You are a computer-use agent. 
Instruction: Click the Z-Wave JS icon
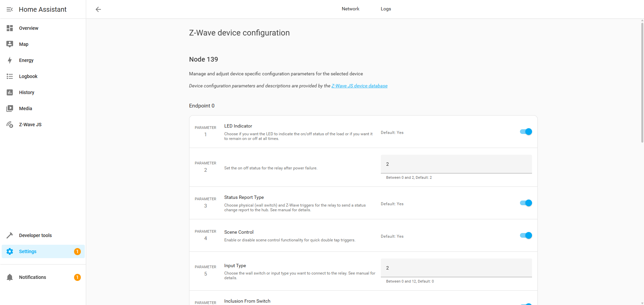click(x=10, y=125)
